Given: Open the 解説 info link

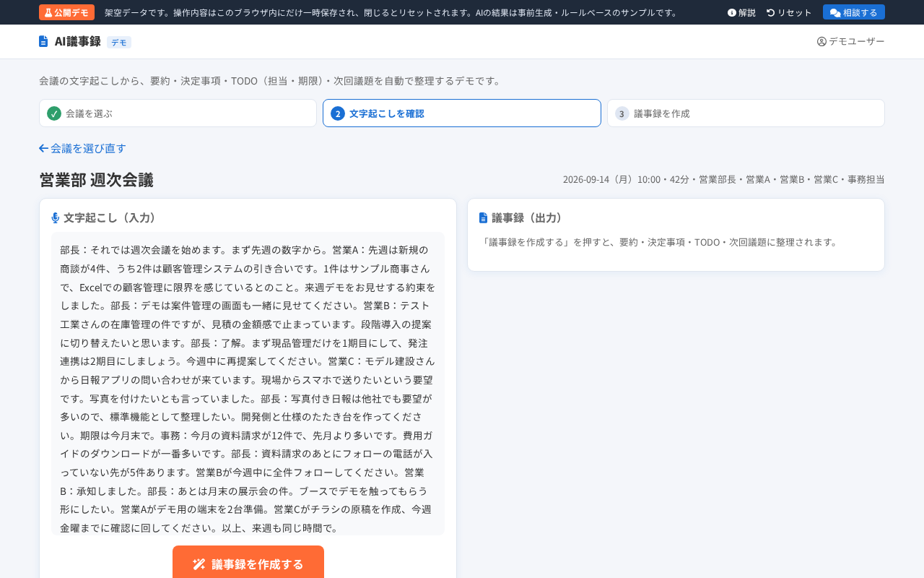Looking at the screenshot, I should tap(741, 12).
